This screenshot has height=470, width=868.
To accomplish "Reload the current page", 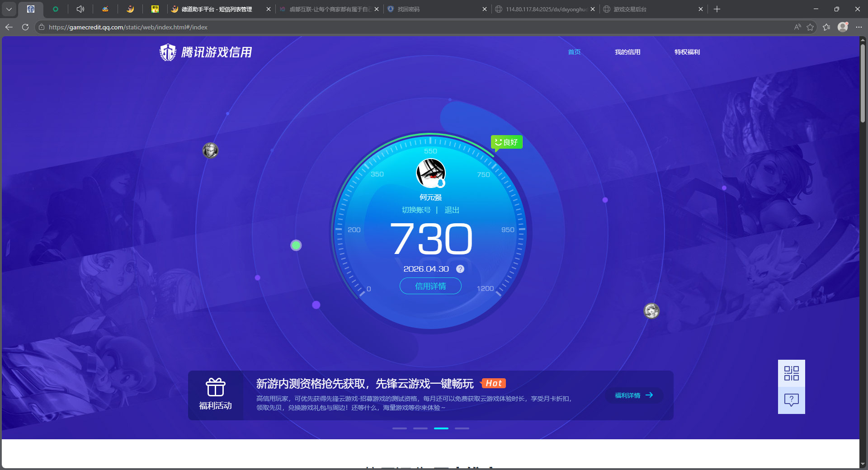I will tap(25, 27).
